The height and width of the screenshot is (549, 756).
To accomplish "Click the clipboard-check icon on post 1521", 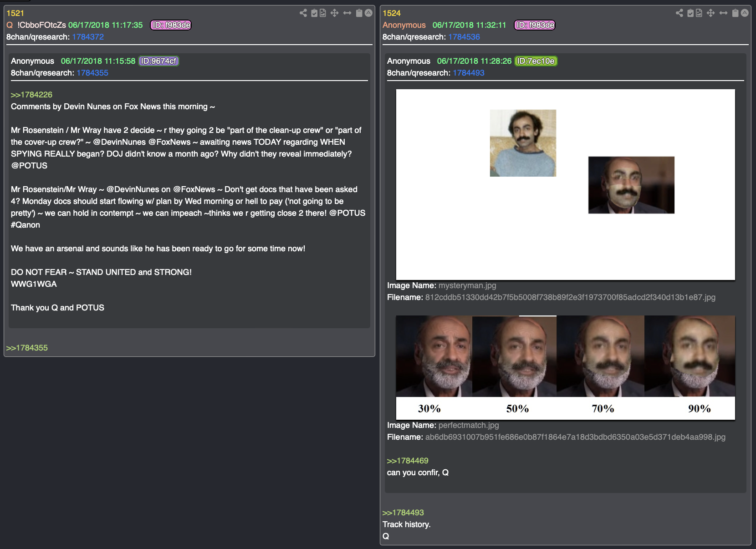I will (x=314, y=13).
